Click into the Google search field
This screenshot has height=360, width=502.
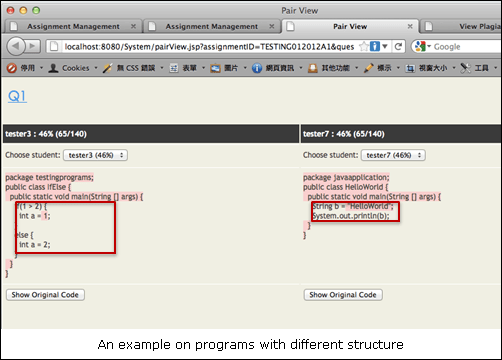(x=467, y=47)
